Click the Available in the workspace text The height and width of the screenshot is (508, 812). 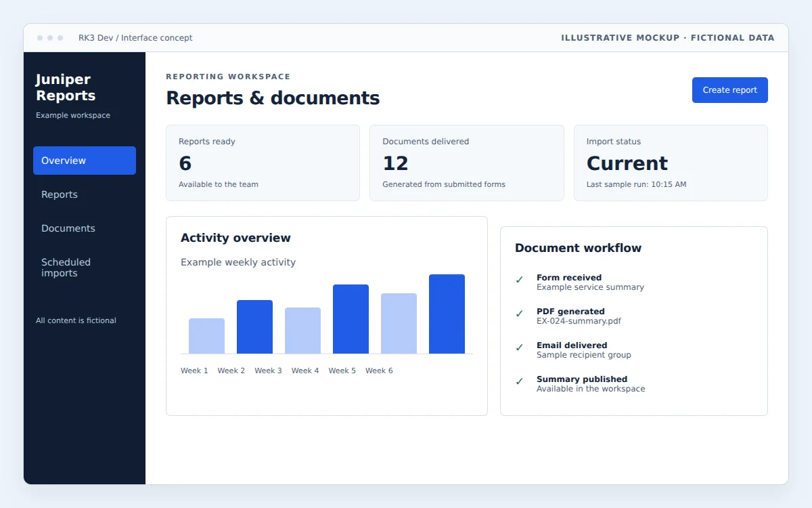click(x=591, y=389)
